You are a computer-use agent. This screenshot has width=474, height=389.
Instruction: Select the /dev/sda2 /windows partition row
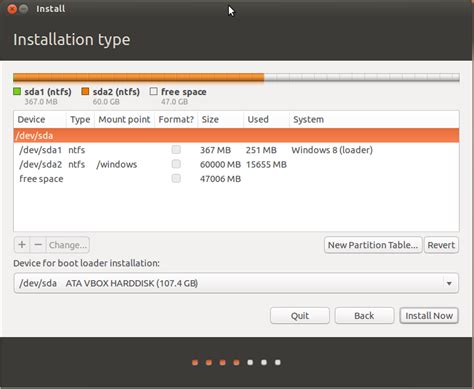coord(236,164)
